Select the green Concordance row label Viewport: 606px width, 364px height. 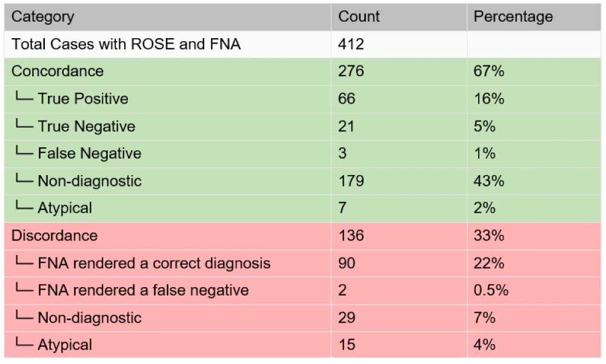click(58, 71)
